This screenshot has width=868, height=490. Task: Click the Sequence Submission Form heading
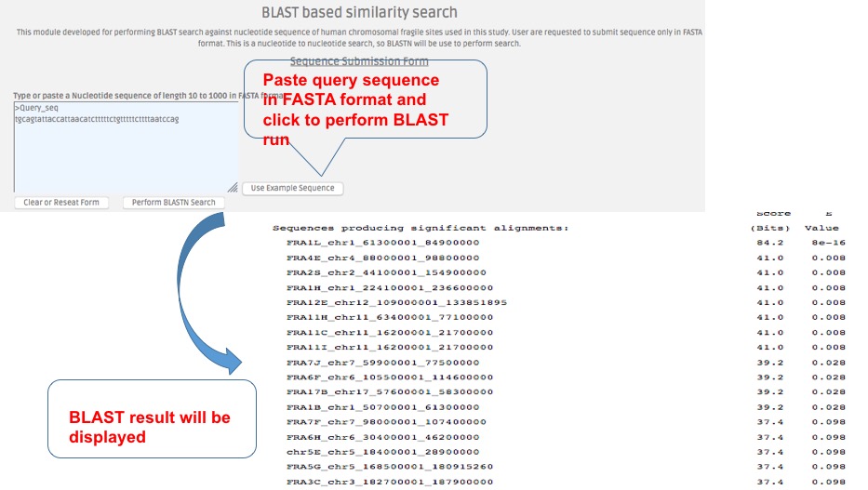(359, 61)
